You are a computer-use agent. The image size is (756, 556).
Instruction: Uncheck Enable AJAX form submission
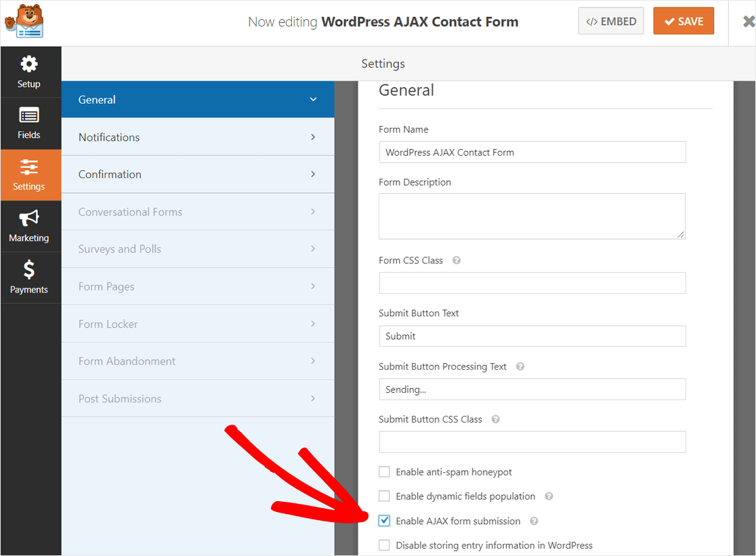(384, 520)
